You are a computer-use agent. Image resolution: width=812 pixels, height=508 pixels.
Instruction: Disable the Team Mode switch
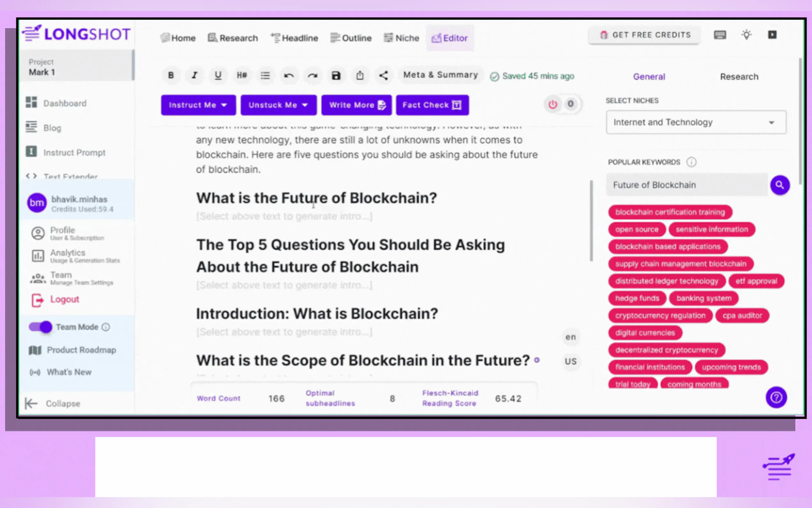click(41, 327)
